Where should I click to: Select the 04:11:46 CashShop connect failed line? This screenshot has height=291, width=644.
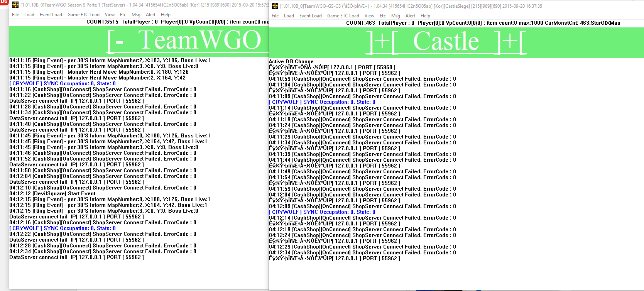pyautogui.click(x=103, y=153)
